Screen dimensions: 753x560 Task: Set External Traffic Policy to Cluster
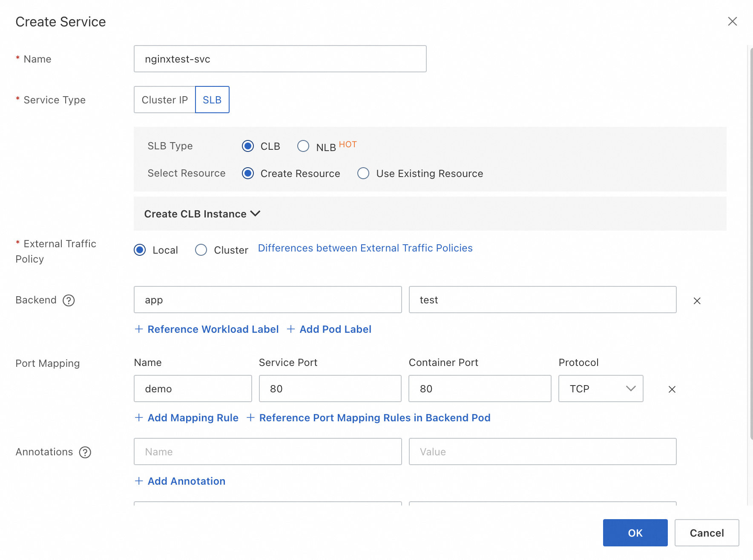pos(201,250)
